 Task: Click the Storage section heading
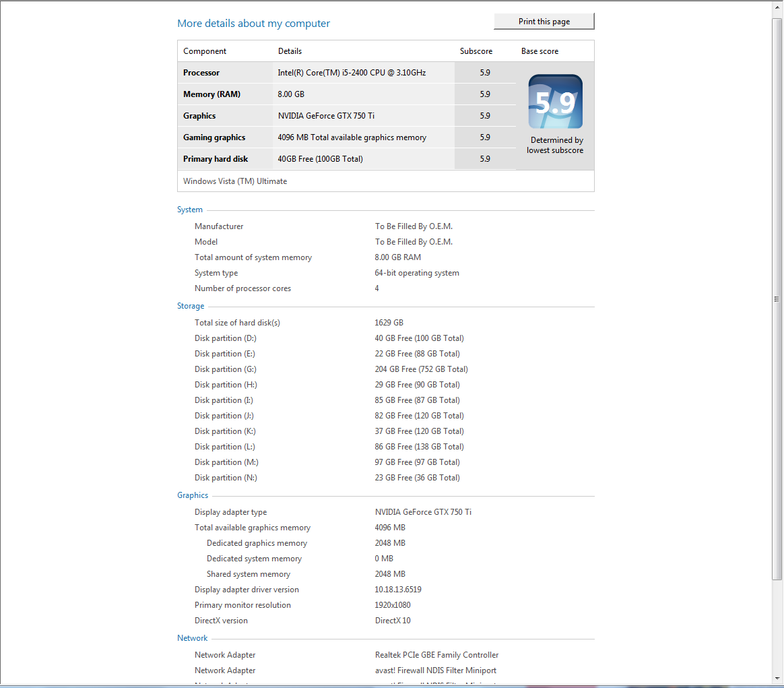191,306
